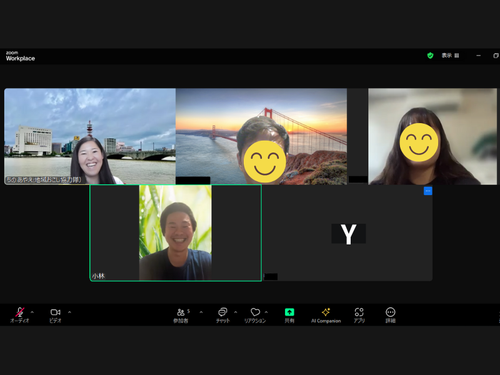This screenshot has width=500, height=375.
Task: Click the blue more button on Y tile
Action: tap(428, 191)
